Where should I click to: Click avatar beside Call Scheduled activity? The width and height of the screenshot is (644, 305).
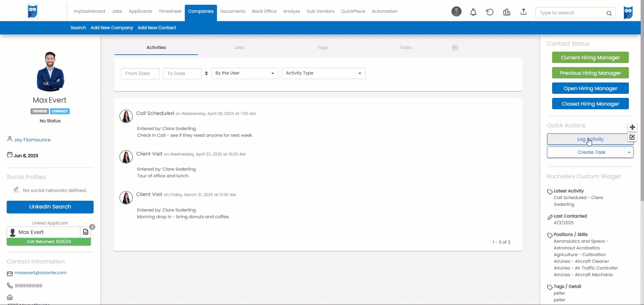[x=126, y=116]
